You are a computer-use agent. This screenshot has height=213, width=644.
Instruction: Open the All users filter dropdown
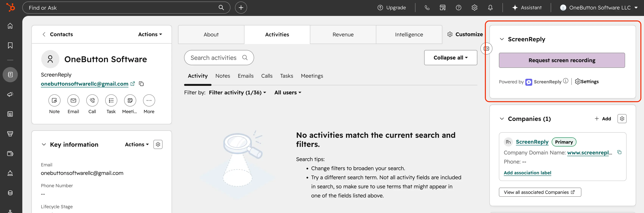click(x=288, y=93)
